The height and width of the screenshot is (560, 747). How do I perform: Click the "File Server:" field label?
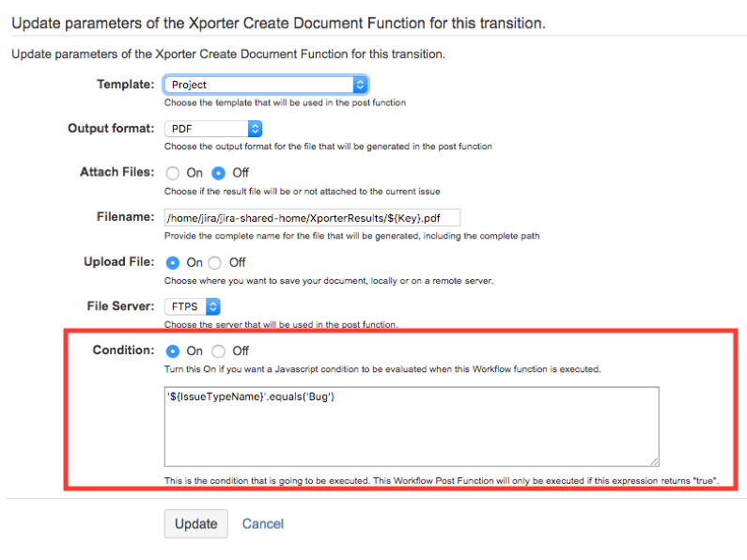pos(120,306)
